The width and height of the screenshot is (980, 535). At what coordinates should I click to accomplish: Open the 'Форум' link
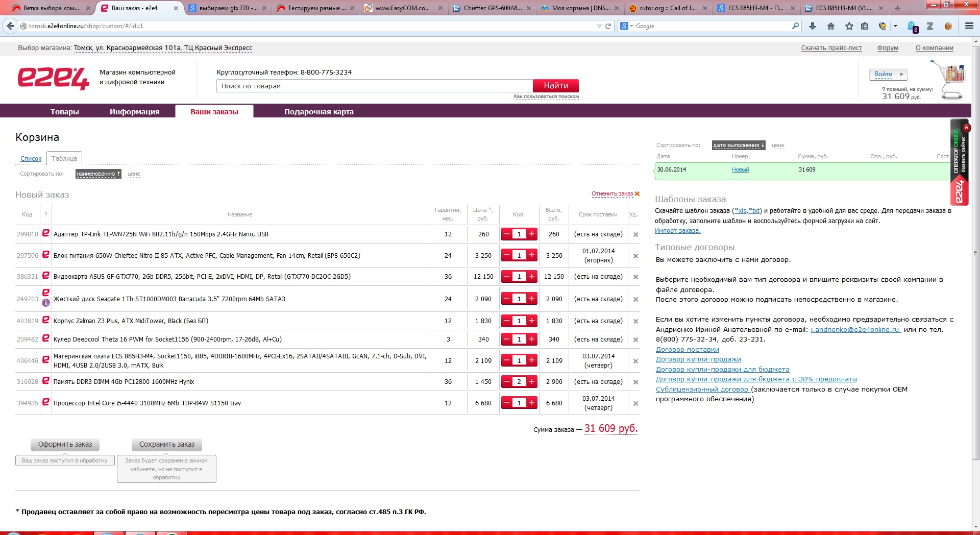(x=888, y=48)
